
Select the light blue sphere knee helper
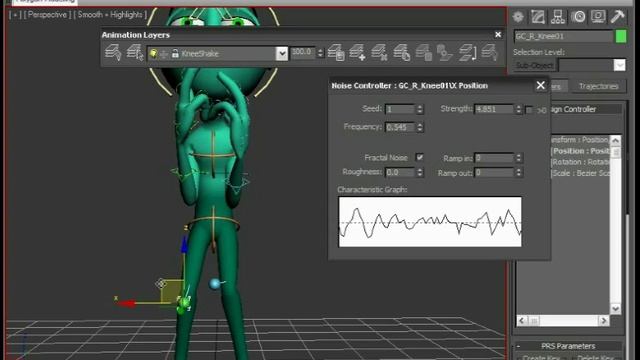point(214,284)
